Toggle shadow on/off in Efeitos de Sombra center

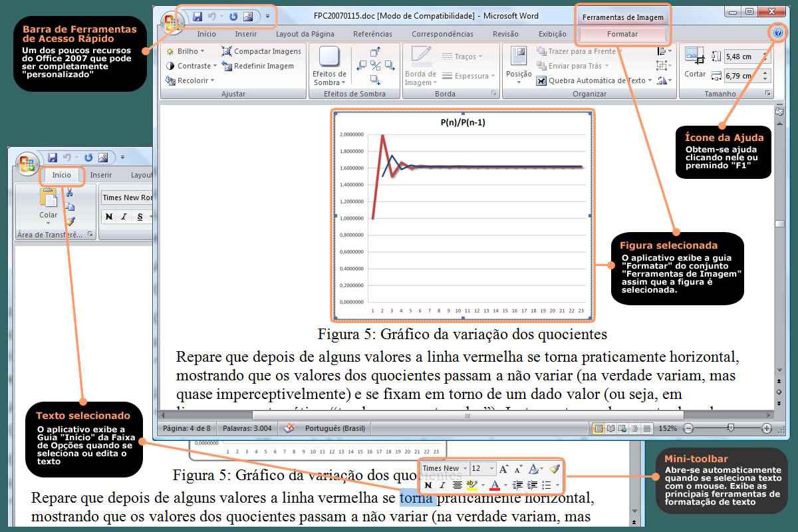click(375, 65)
